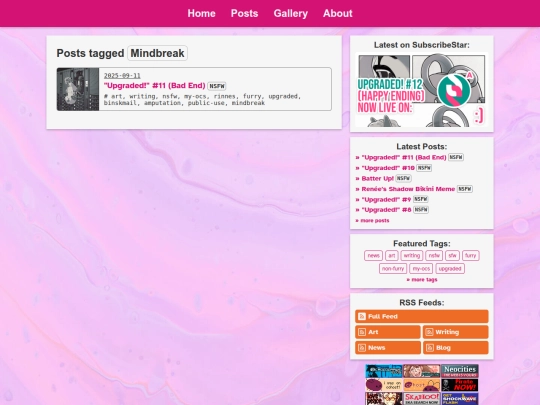The width and height of the screenshot is (540, 405).
Task: Select the nsfw featured tag
Action: (434, 256)
